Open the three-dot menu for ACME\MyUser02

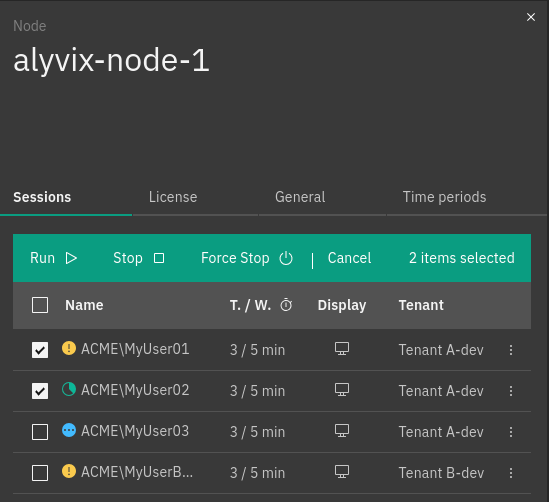click(x=511, y=391)
